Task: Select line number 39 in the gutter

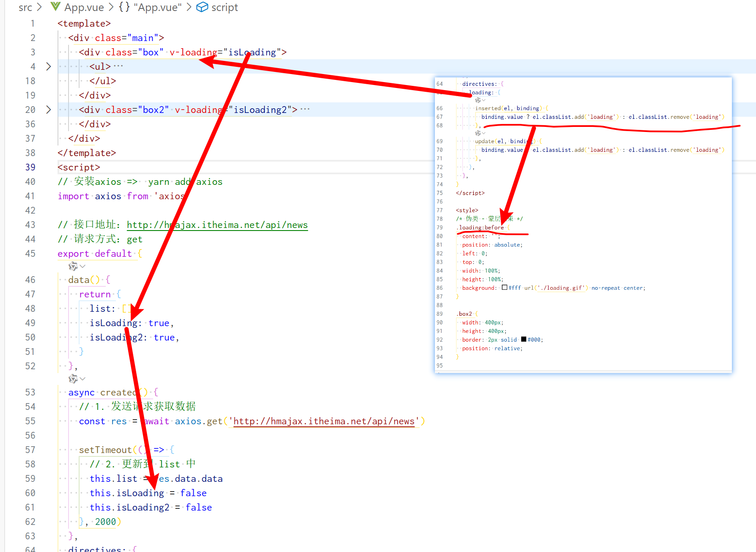Action: (x=30, y=167)
